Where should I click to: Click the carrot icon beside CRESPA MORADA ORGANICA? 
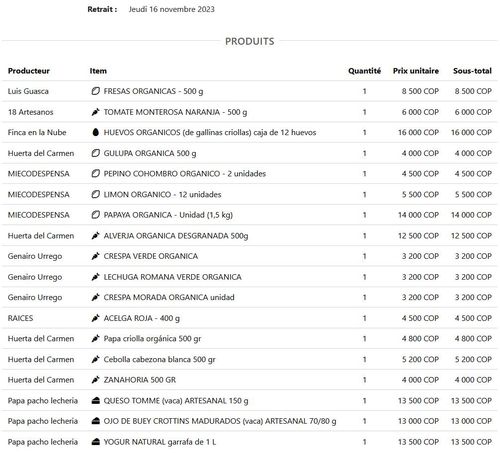(95, 297)
